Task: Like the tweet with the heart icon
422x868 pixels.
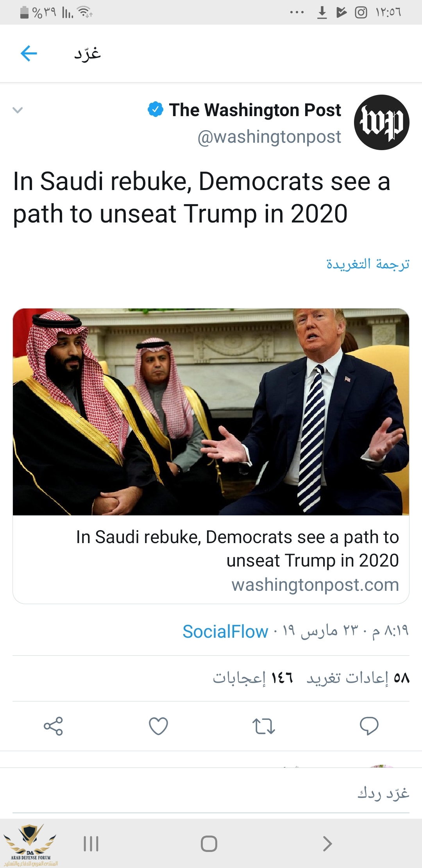Action: coord(158,726)
